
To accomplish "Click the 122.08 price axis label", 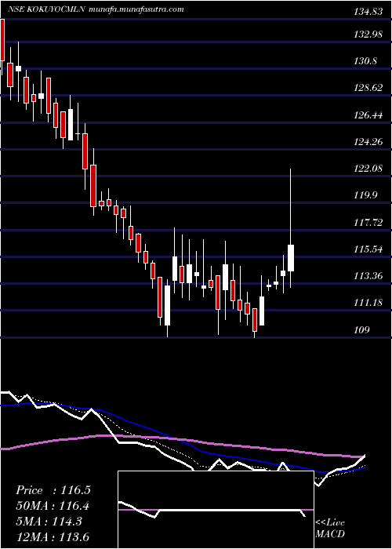I will [x=368, y=169].
